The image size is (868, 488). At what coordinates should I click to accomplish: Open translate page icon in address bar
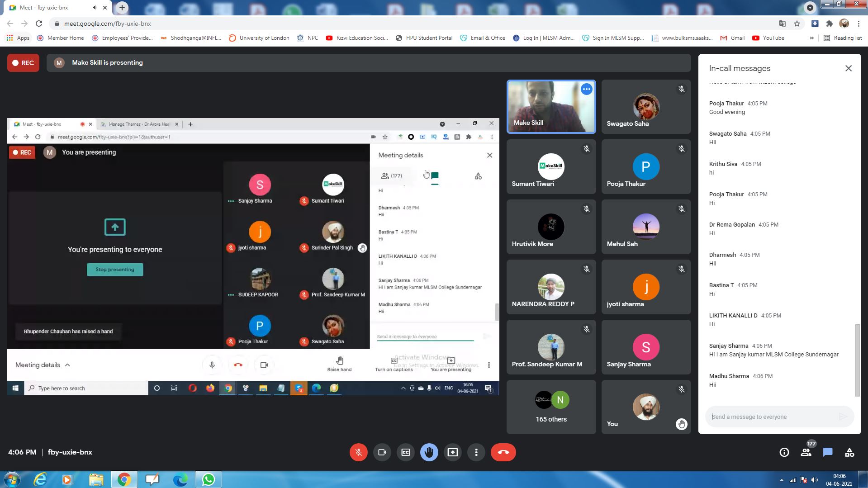pyautogui.click(x=782, y=24)
